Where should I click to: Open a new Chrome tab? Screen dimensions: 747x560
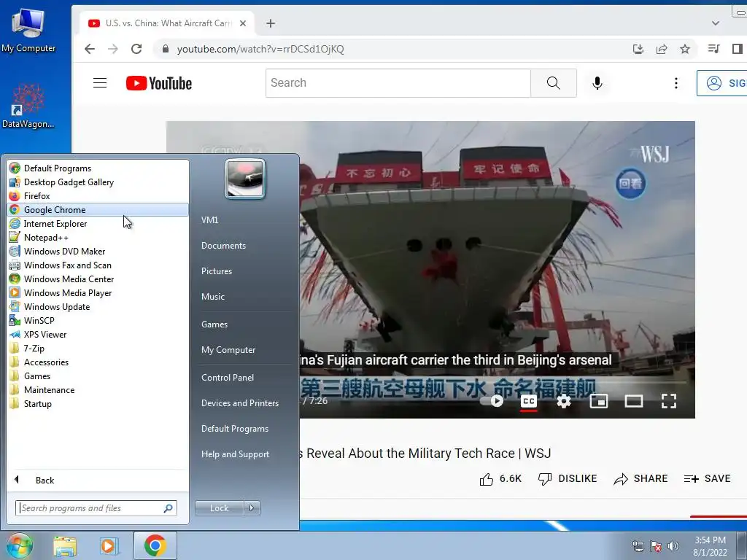tap(271, 23)
